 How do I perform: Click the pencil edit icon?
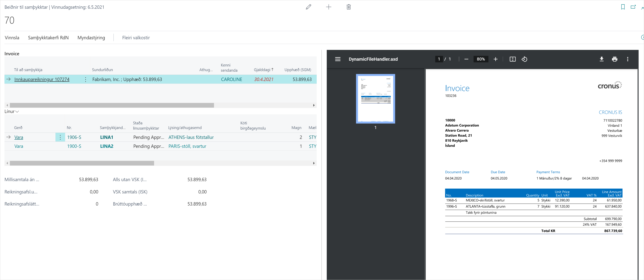[x=309, y=7]
